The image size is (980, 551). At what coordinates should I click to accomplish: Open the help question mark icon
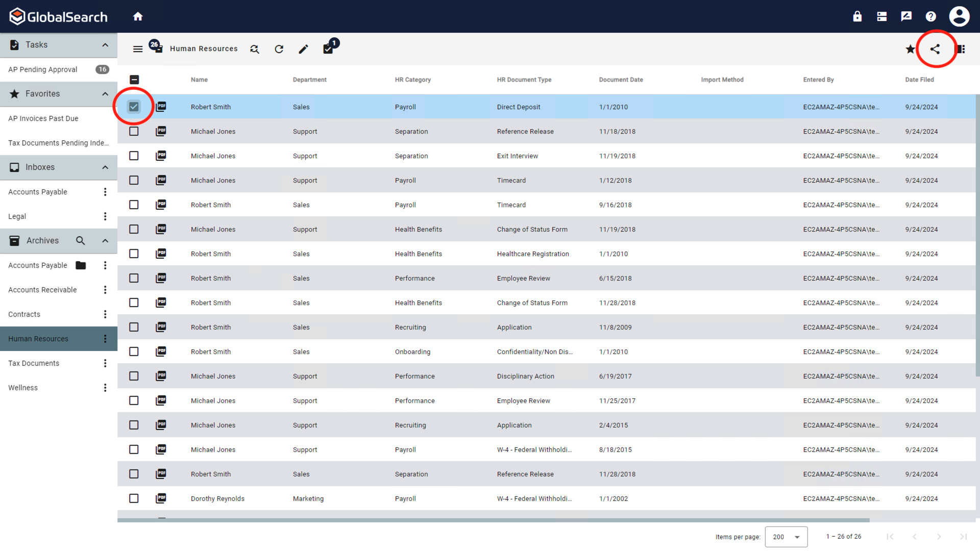pyautogui.click(x=930, y=16)
